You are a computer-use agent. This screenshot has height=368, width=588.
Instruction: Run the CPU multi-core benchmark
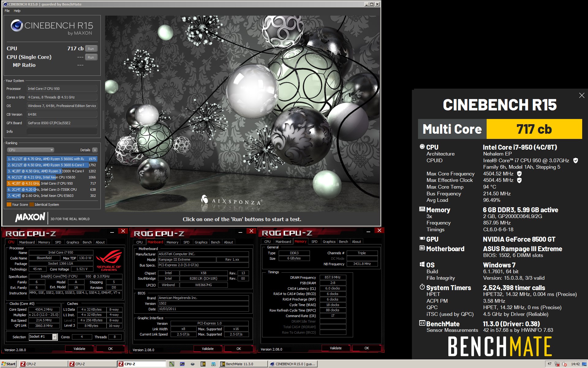(91, 49)
